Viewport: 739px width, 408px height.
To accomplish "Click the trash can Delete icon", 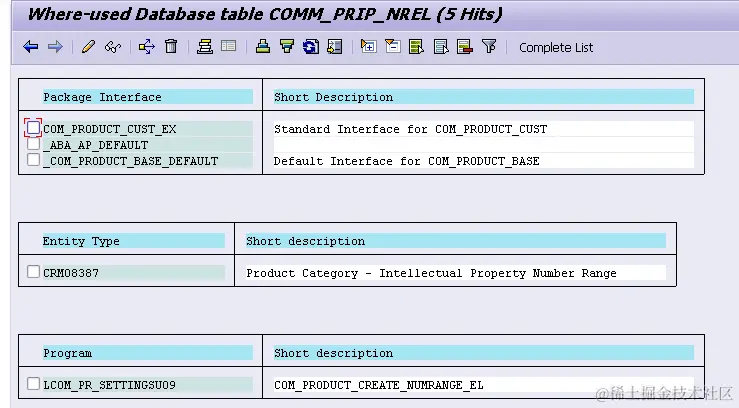I will [171, 46].
